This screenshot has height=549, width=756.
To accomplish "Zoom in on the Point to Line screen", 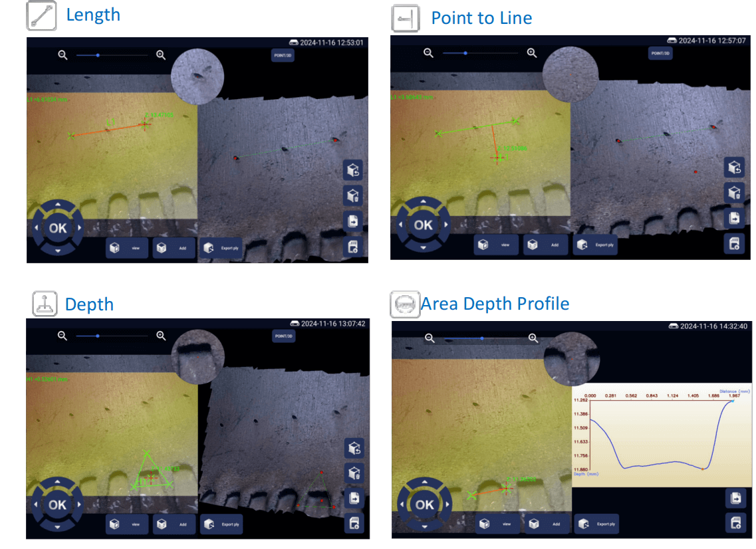I will [532, 53].
